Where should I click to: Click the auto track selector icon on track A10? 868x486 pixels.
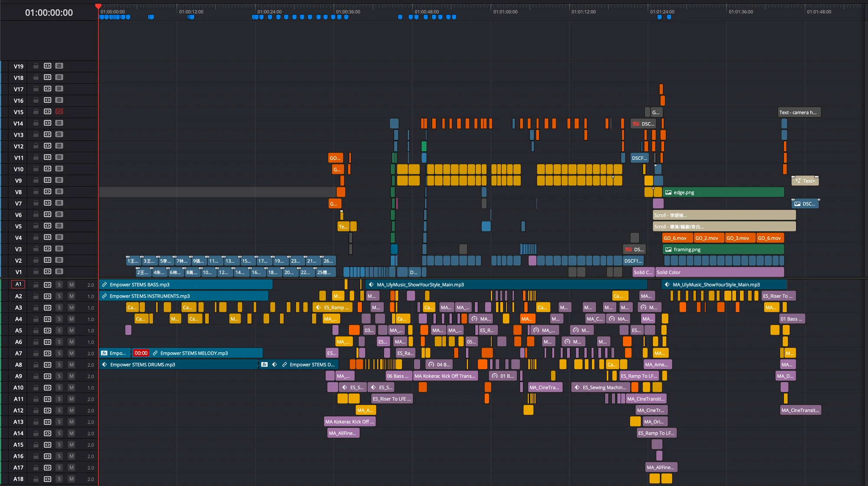click(47, 387)
